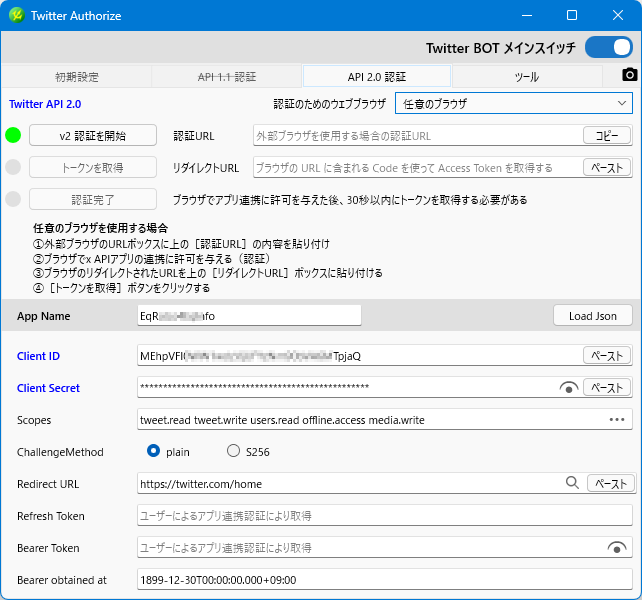Open Scopes editor via three-dots button

click(x=617, y=420)
